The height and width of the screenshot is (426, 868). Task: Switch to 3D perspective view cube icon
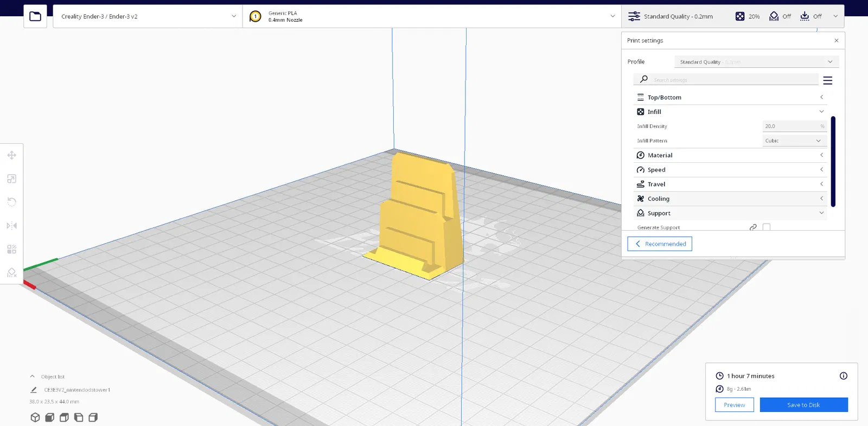[35, 417]
